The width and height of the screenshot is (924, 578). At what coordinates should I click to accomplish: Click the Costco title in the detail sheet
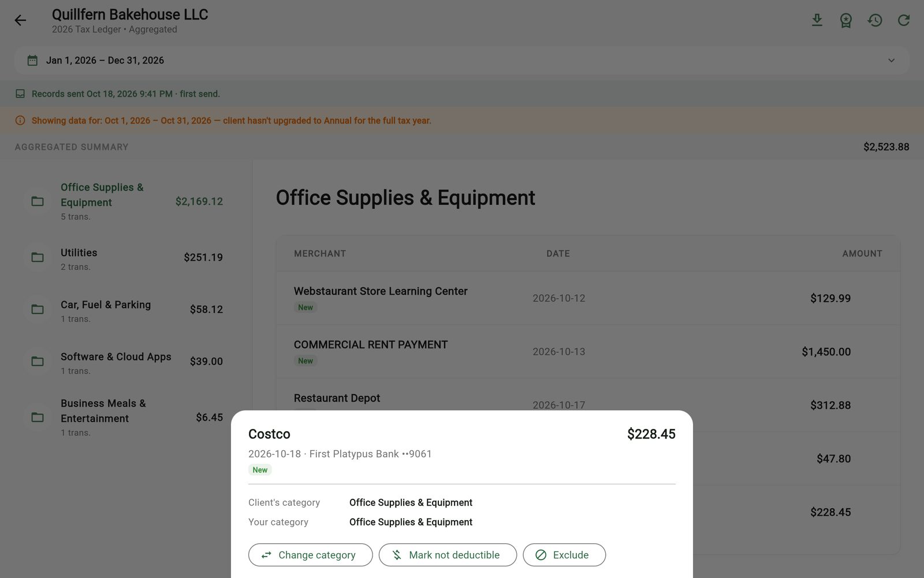pos(269,434)
